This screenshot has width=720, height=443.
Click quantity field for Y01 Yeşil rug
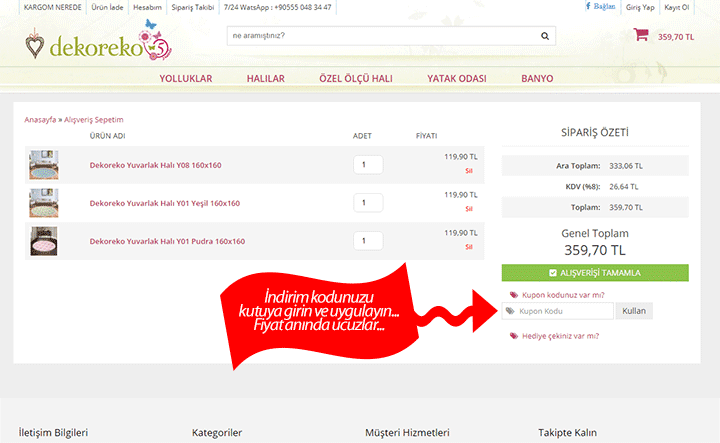tap(368, 203)
